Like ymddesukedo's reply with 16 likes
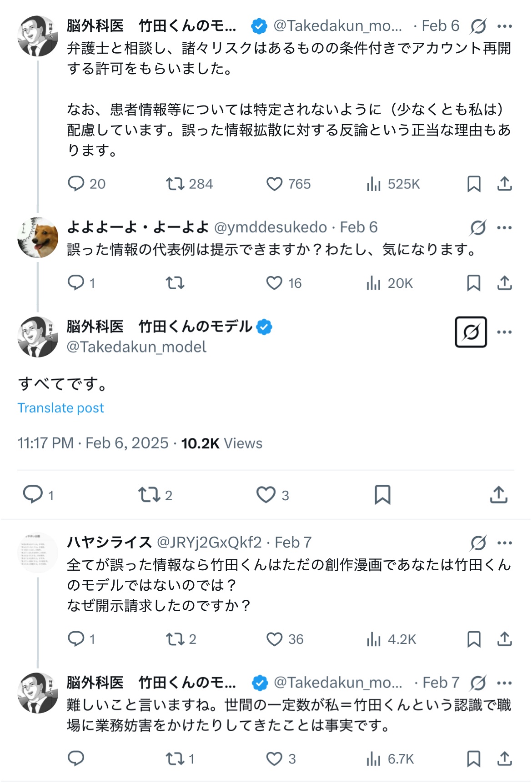 pos(275,283)
